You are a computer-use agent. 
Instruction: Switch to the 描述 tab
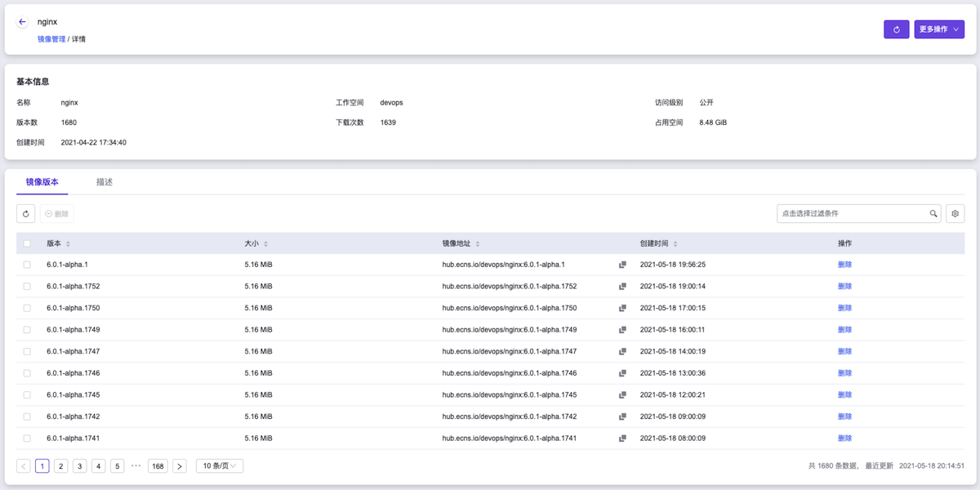105,182
